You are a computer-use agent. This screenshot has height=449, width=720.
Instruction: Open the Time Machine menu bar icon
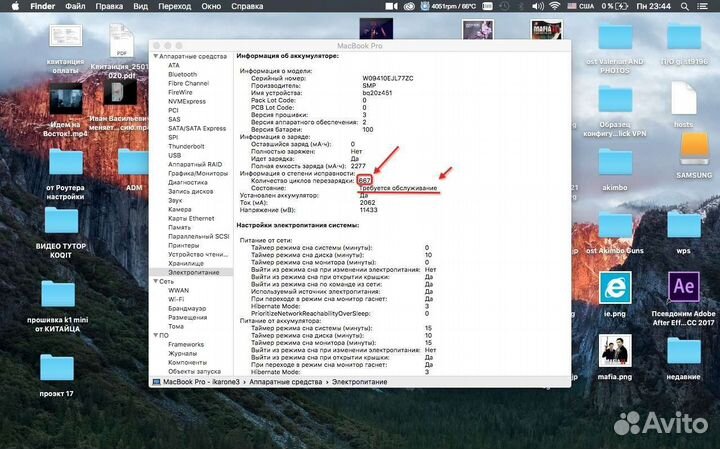point(504,6)
